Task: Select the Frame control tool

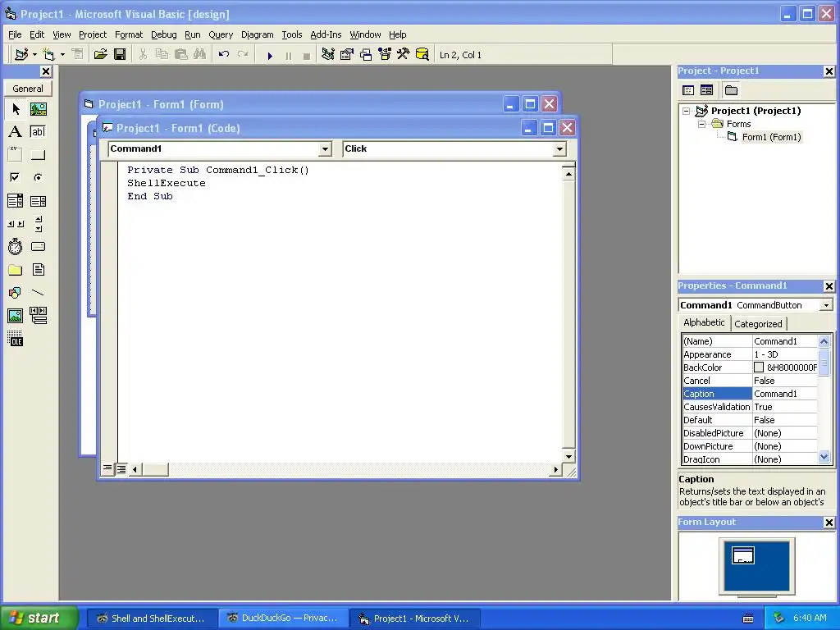Action: tap(16, 155)
